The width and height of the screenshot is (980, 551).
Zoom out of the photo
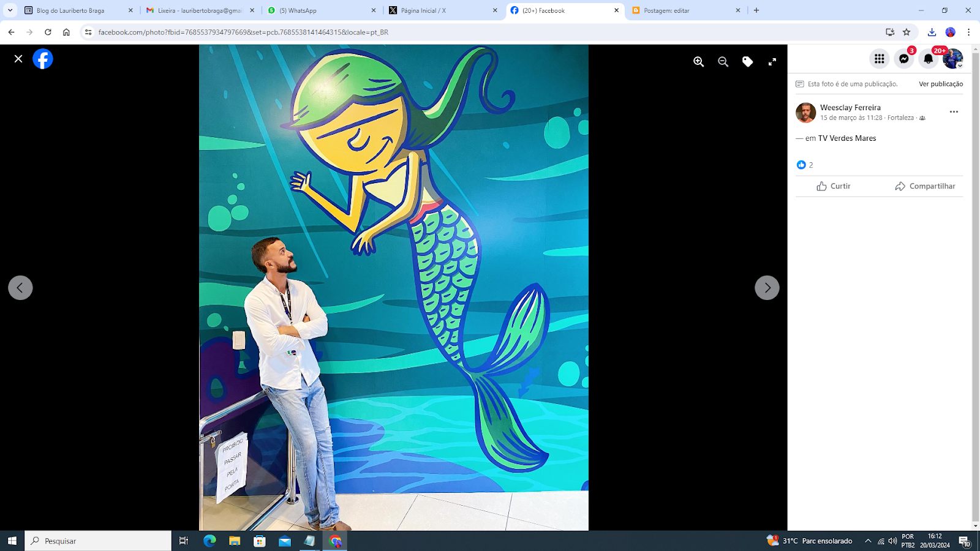click(723, 62)
